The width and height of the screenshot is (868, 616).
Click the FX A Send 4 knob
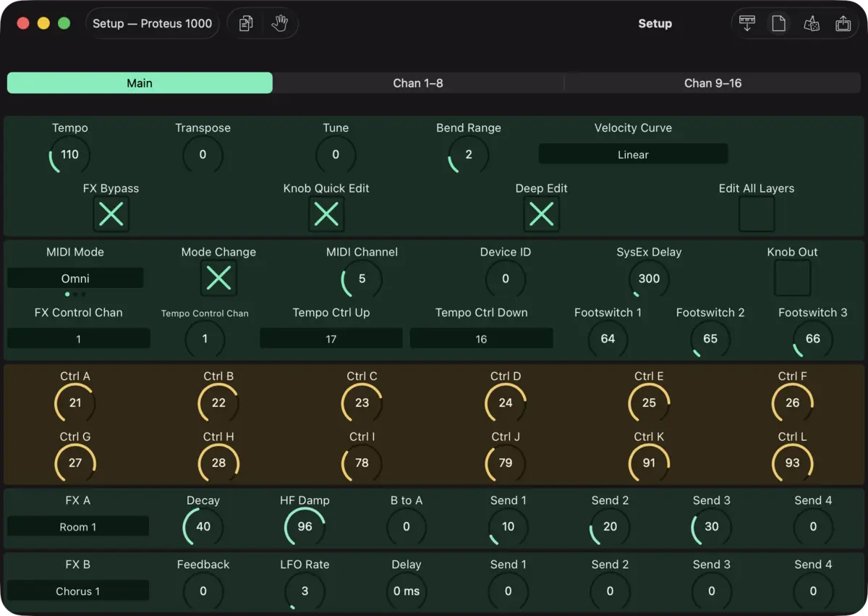tap(813, 526)
